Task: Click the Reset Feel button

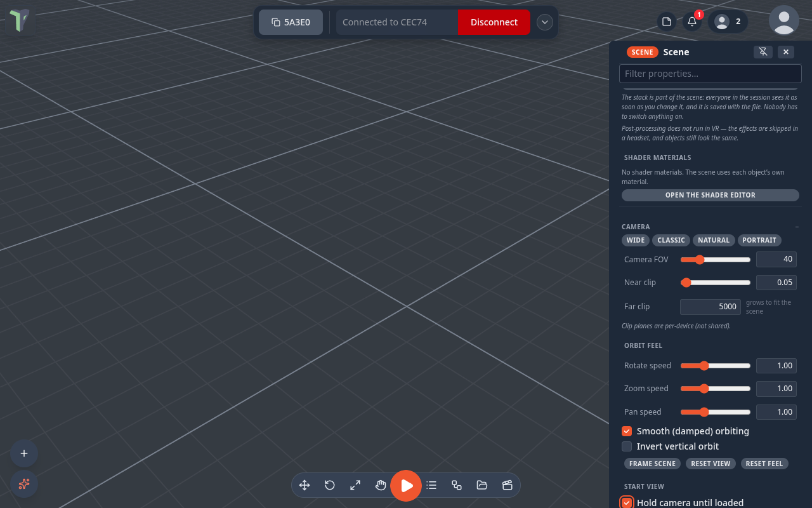Action: (x=764, y=464)
